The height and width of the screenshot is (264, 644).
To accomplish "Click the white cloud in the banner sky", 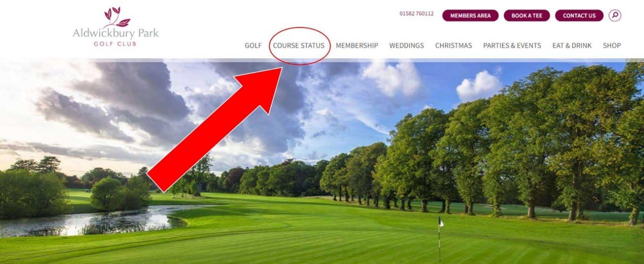I will tap(479, 85).
